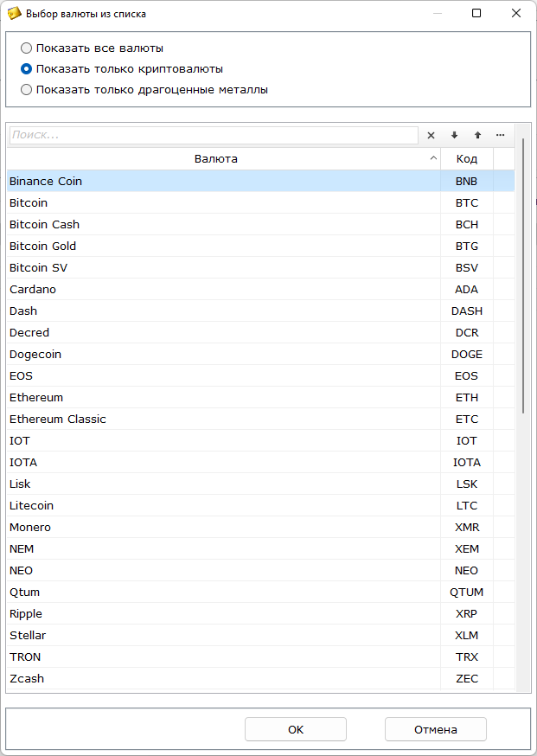The height and width of the screenshot is (756, 537).
Task: Select 'Показать только криптовалюты' radio option
Action: click(x=122, y=69)
